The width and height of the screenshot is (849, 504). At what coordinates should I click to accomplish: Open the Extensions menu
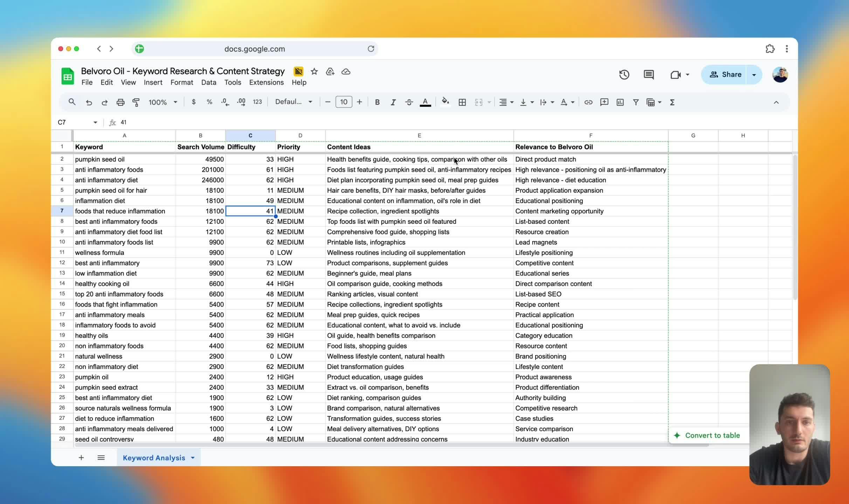point(267,82)
